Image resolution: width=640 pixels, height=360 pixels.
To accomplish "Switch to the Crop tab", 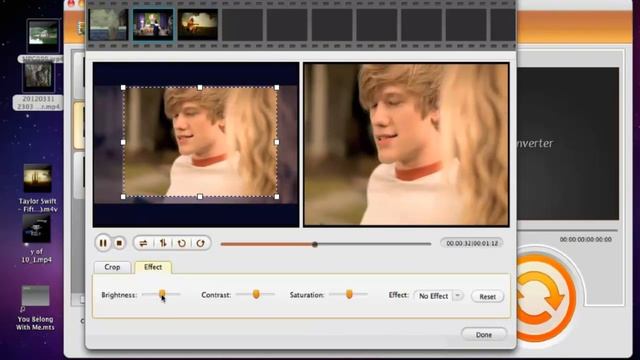I will (x=112, y=267).
